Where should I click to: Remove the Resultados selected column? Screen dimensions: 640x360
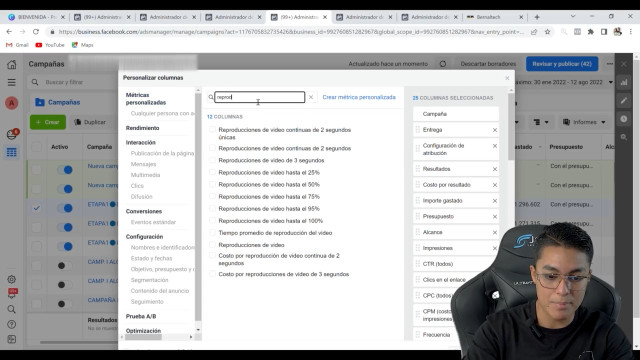tap(495, 169)
